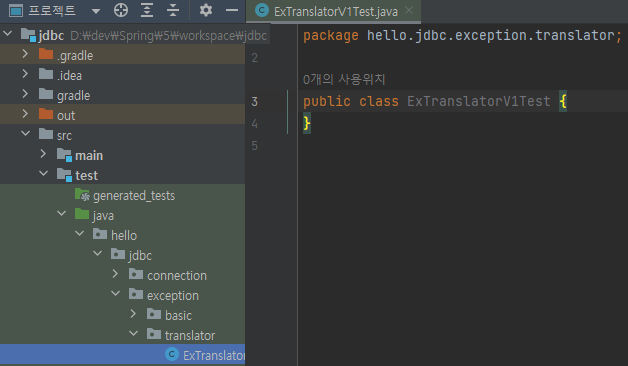
Task: Click the class icon on the editor tab
Action: [262, 10]
